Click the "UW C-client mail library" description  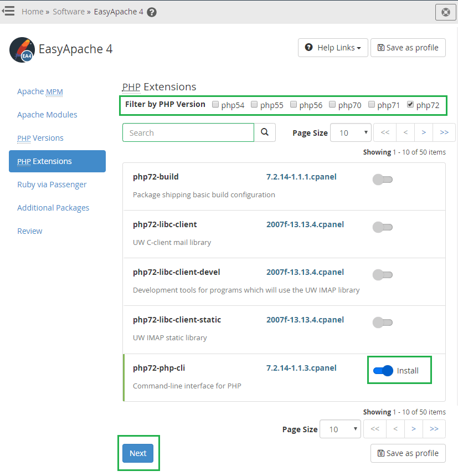point(172,242)
